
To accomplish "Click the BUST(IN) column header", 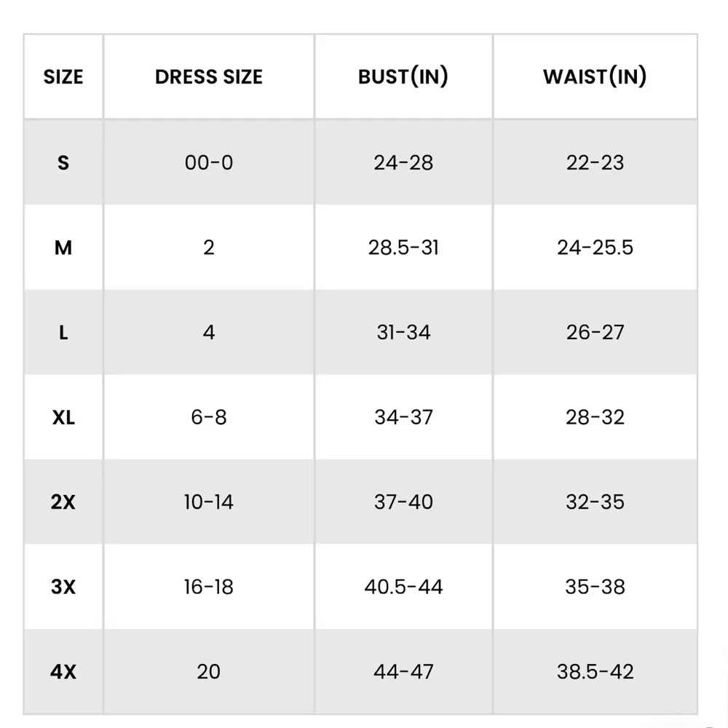I will [x=403, y=76].
